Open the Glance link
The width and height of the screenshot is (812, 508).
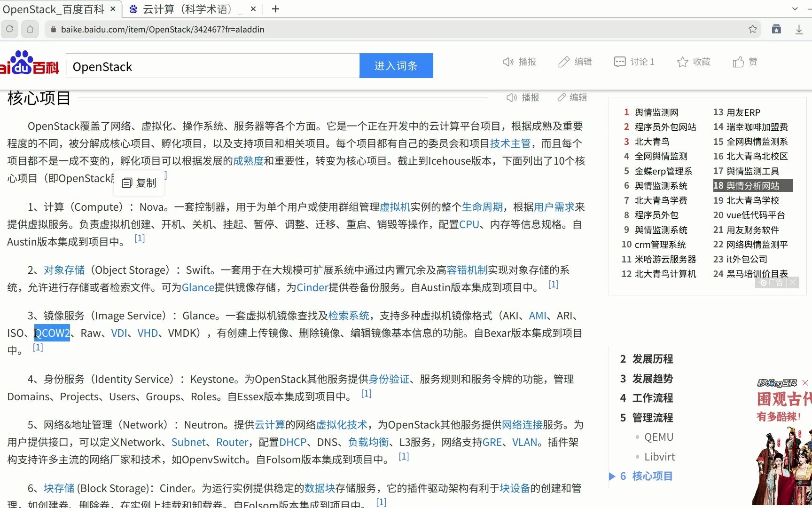tap(198, 287)
